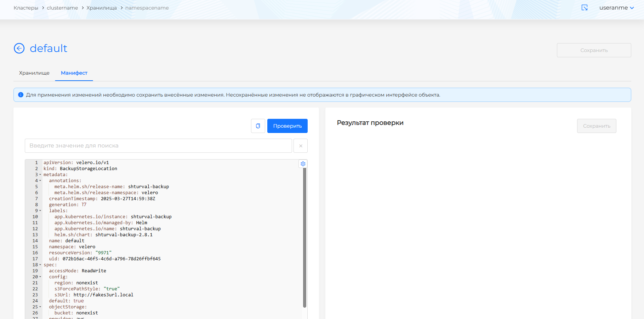
Task: Collapse the spec section at line 18
Action: click(x=40, y=265)
